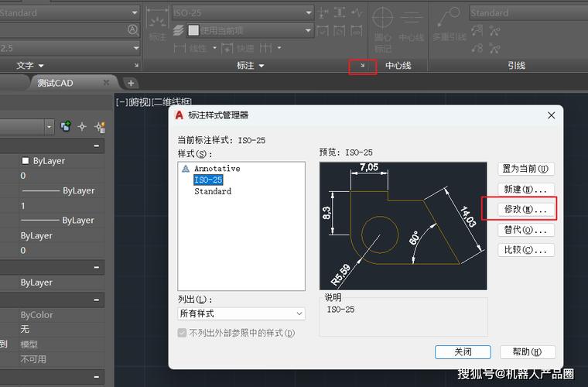Click the 置为当前(U) button

tap(525, 169)
